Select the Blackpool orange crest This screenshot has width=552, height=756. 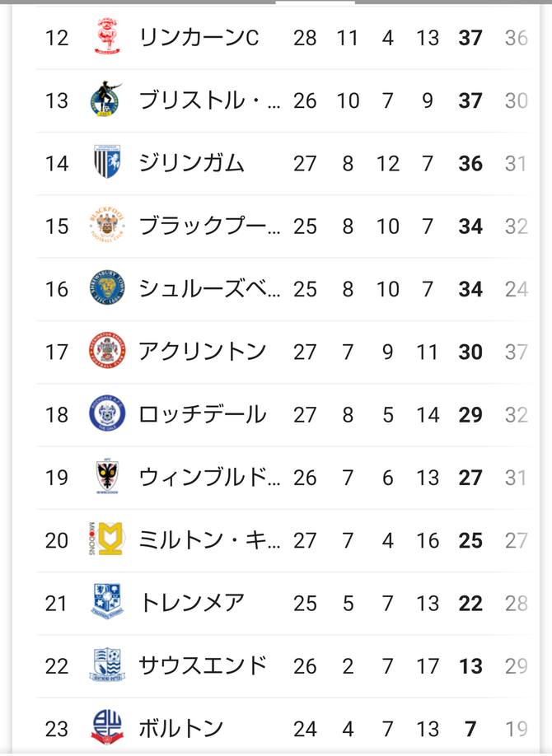[107, 225]
